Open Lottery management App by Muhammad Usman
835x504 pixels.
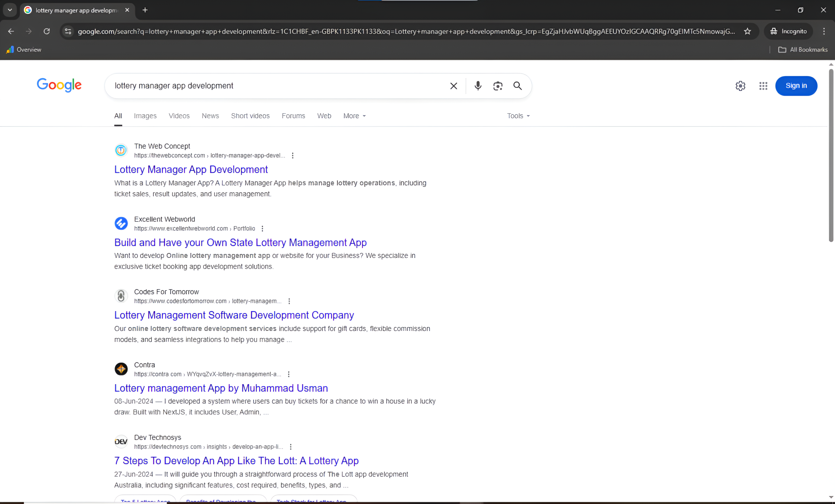click(221, 389)
